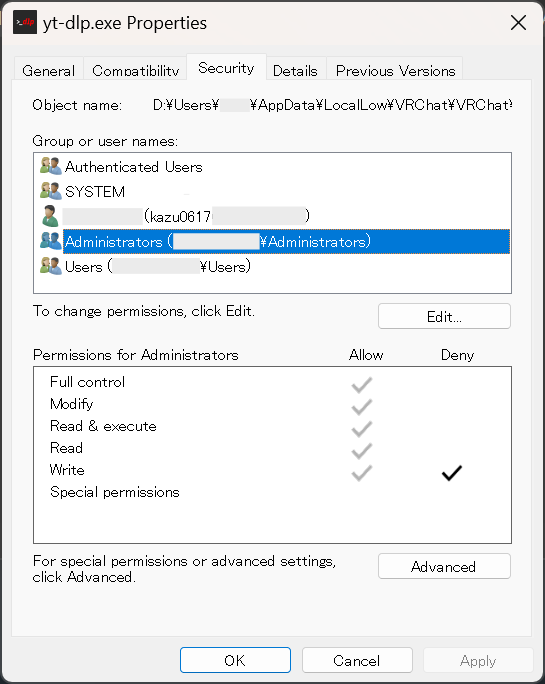Click the Allow checkmark for Read & execute

click(362, 429)
